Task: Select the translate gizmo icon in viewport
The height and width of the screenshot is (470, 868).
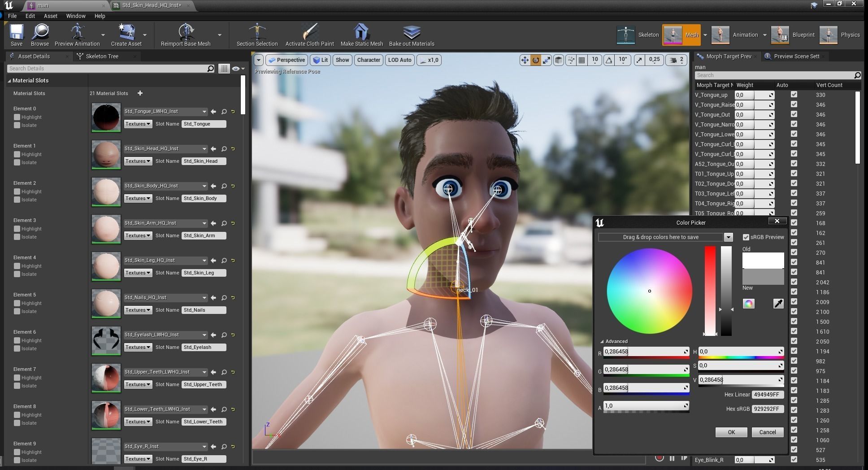Action: point(525,60)
